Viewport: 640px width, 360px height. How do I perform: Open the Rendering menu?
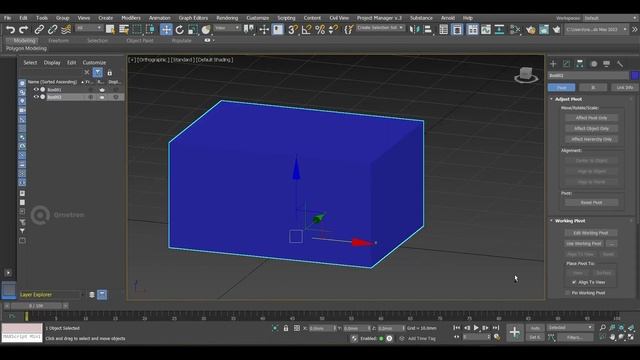pyautogui.click(x=227, y=18)
